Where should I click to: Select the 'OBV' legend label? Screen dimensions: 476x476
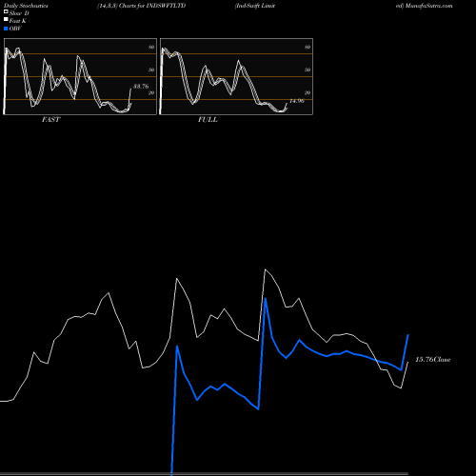15,29
